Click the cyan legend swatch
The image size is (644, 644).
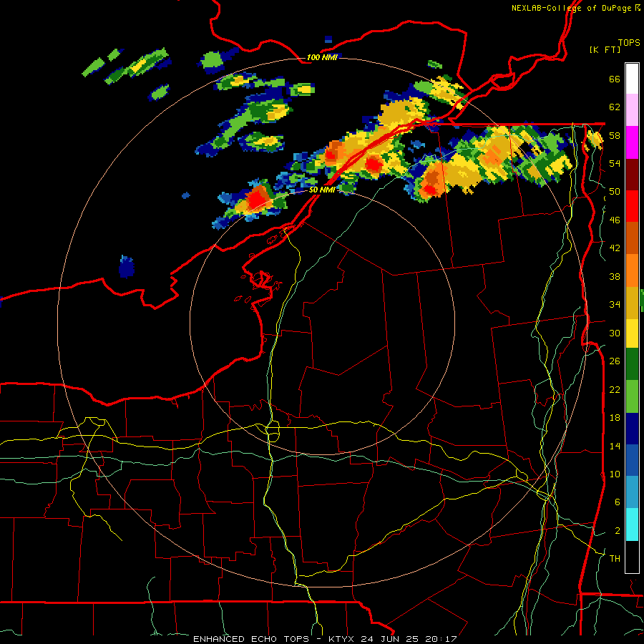[x=632, y=525]
